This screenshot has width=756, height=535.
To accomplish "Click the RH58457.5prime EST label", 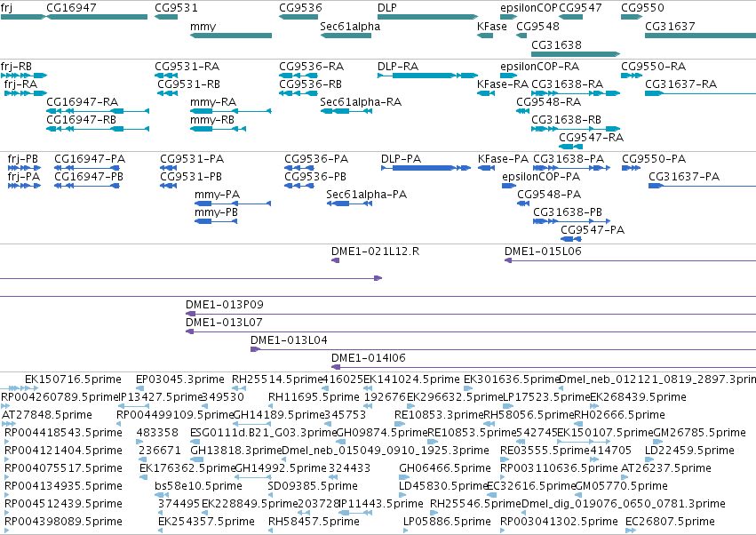I will point(314,522).
